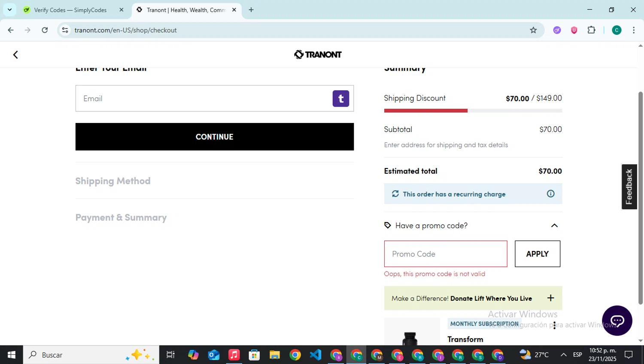Expand the Donate Lift Where You Live option
Image resolution: width=644 pixels, height=364 pixels.
[x=550, y=298]
